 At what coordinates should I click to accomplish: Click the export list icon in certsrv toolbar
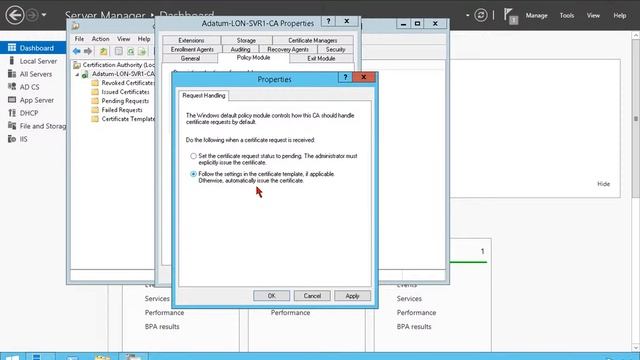pyautogui.click(x=142, y=51)
